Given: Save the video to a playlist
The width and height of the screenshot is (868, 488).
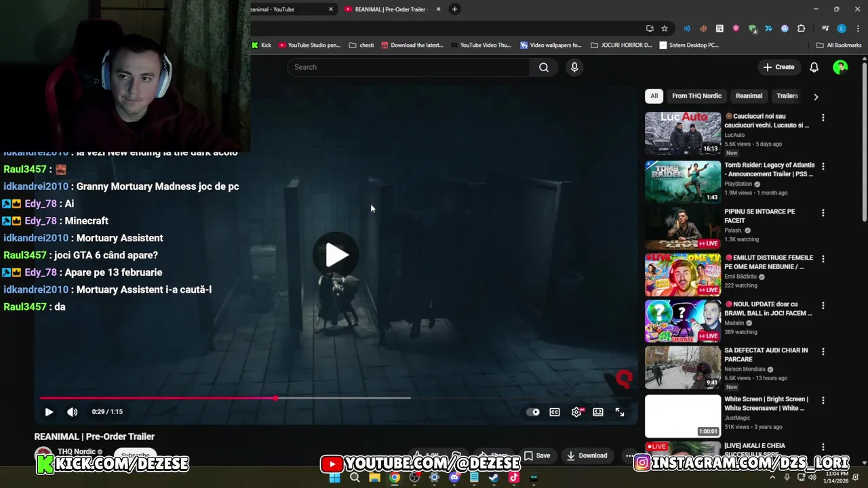Looking at the screenshot, I should point(537,455).
